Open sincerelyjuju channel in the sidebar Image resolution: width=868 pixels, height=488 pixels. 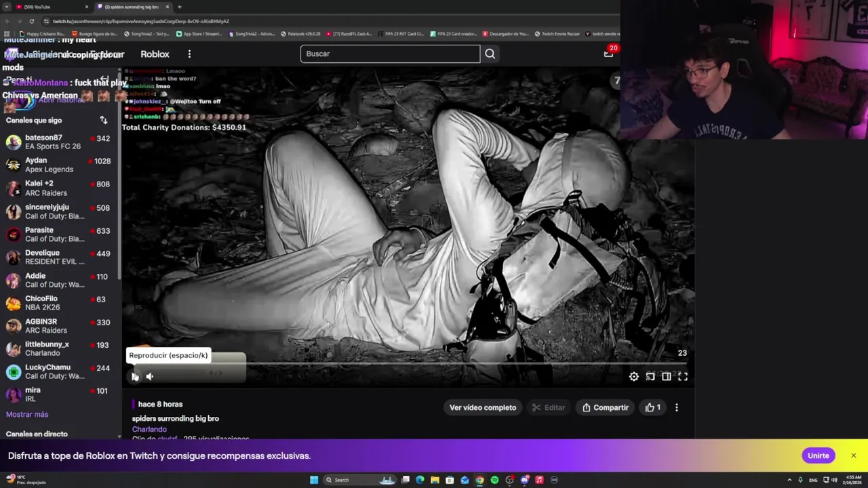coord(59,211)
